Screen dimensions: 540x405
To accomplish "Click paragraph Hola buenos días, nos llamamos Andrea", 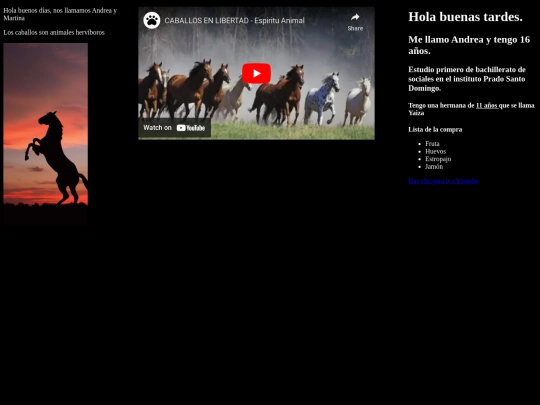I will (60, 14).
